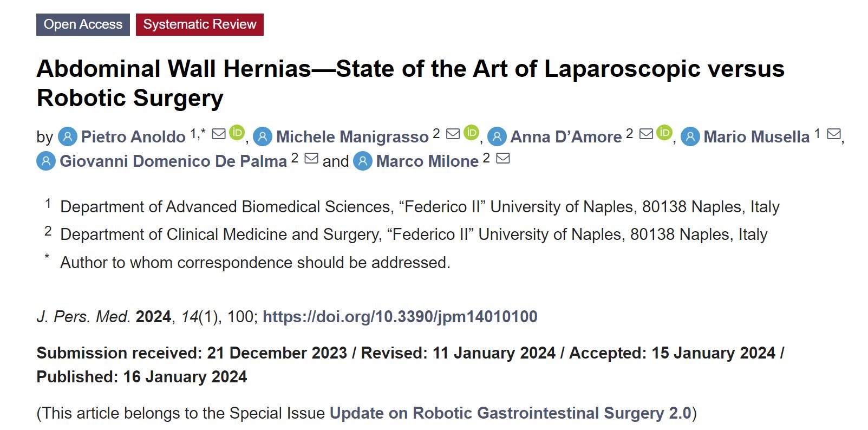The image size is (868, 430).
Task: Click the Systematic Review label badge
Action: pos(199,25)
